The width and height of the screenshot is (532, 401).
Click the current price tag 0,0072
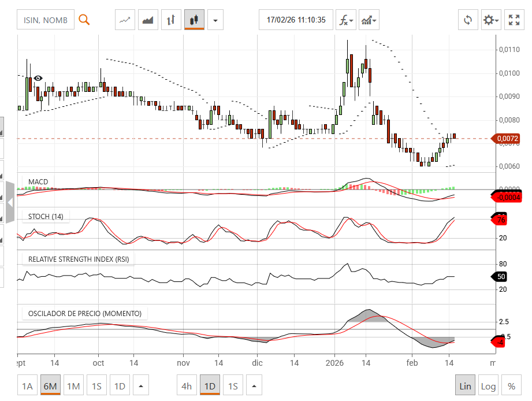pyautogui.click(x=505, y=139)
